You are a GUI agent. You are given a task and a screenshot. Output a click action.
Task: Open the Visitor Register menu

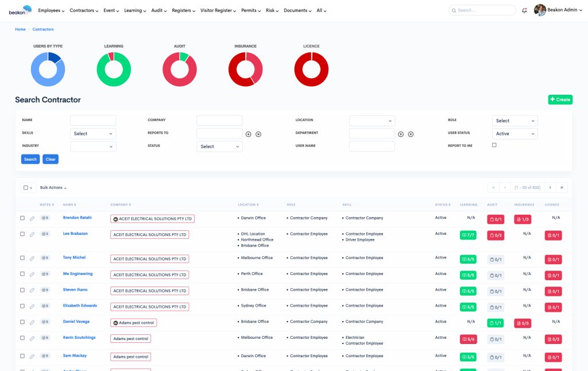[x=217, y=10]
